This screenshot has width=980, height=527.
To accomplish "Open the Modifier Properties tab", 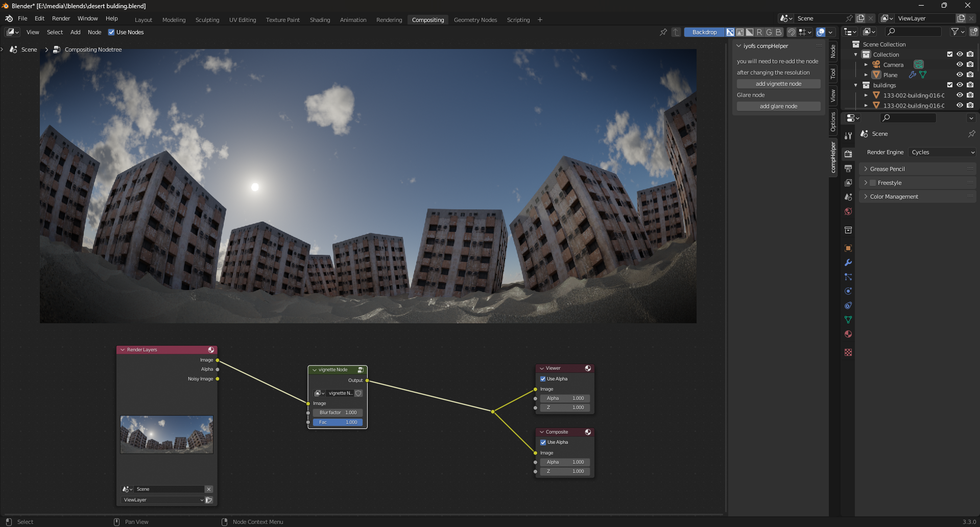I will [x=848, y=262].
